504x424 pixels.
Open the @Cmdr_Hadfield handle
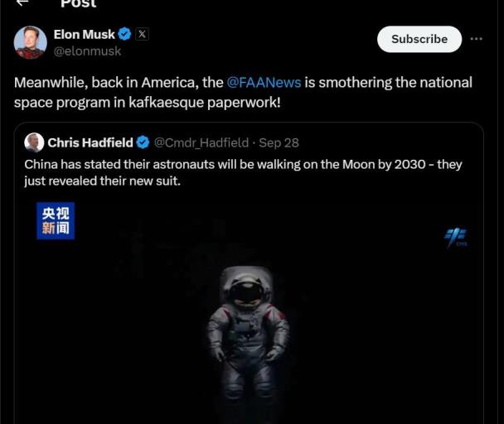pos(201,142)
